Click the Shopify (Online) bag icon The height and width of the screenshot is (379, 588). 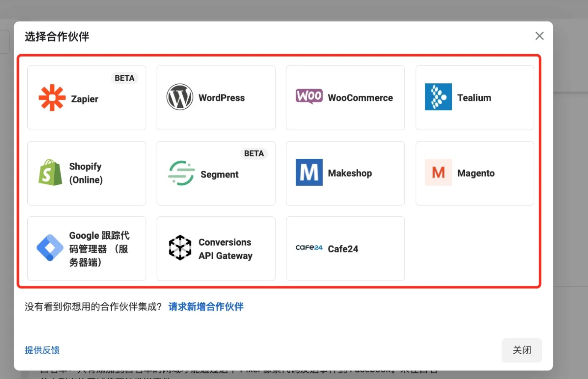pyautogui.click(x=50, y=173)
